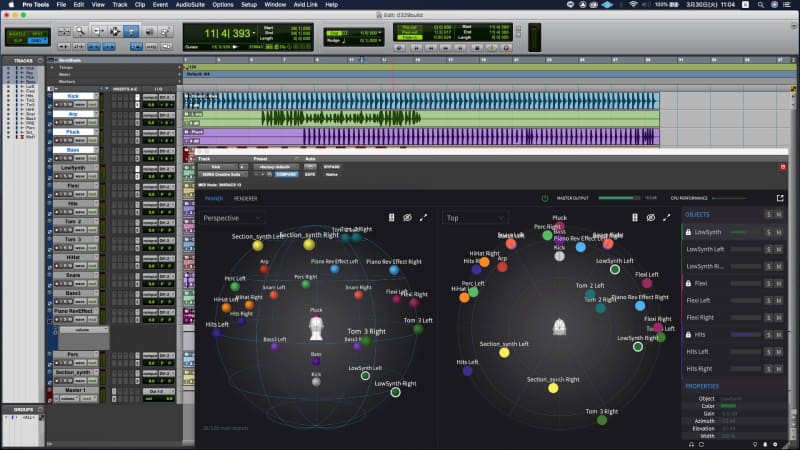
Task: Click the speaker layout icon in Top view
Action: pos(635,218)
